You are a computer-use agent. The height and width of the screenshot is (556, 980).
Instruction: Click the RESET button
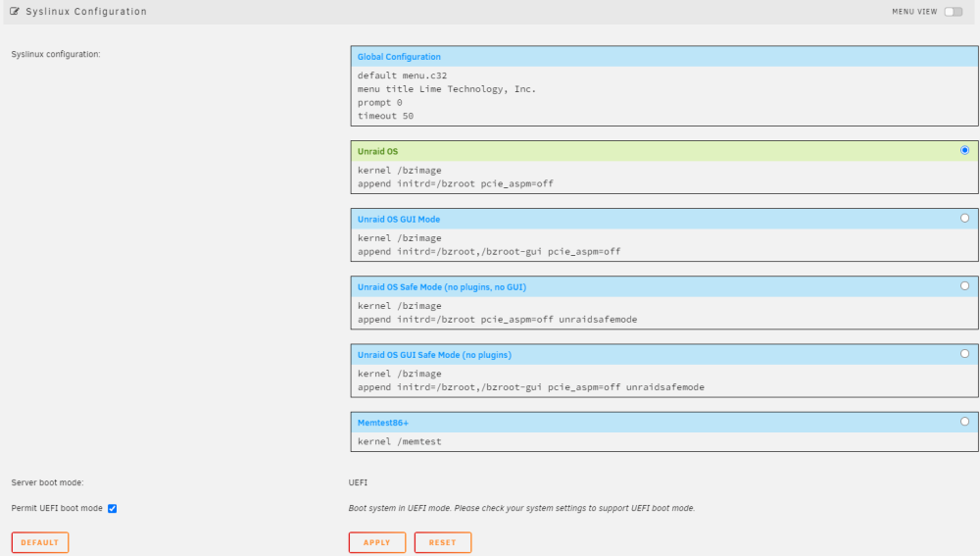(443, 542)
